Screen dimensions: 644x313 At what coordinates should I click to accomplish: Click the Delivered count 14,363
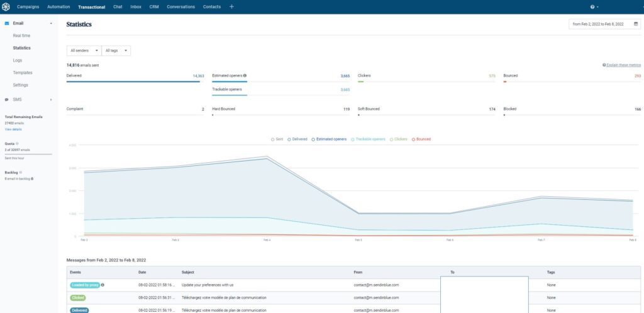click(198, 76)
